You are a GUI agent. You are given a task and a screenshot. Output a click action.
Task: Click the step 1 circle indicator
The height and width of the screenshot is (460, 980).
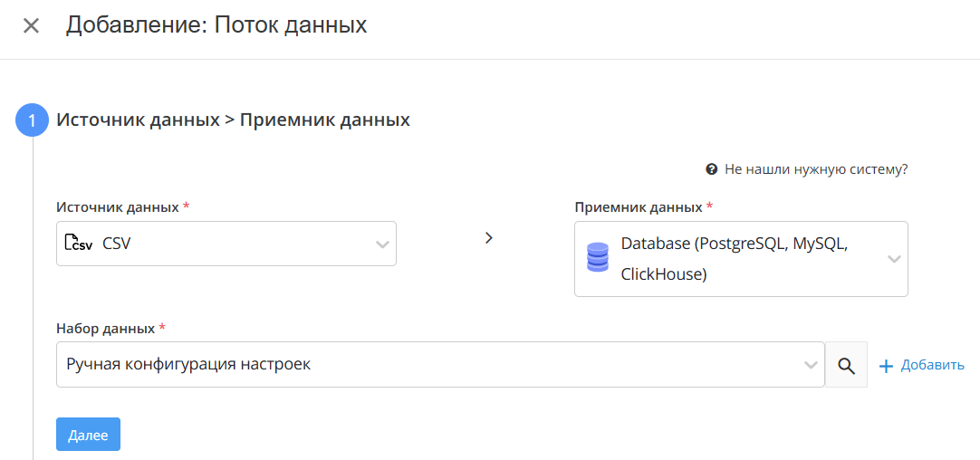[x=32, y=120]
